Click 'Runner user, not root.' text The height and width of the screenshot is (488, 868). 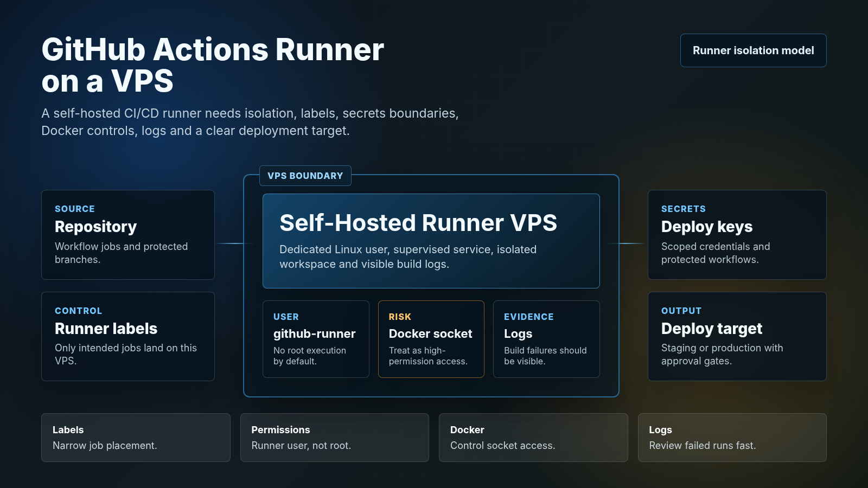[301, 445]
